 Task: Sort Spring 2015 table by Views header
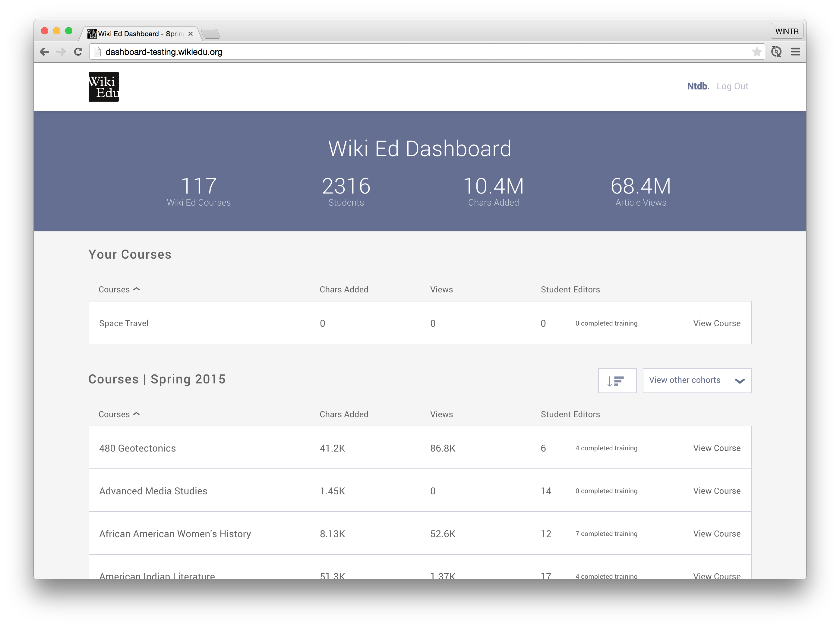pos(441,414)
